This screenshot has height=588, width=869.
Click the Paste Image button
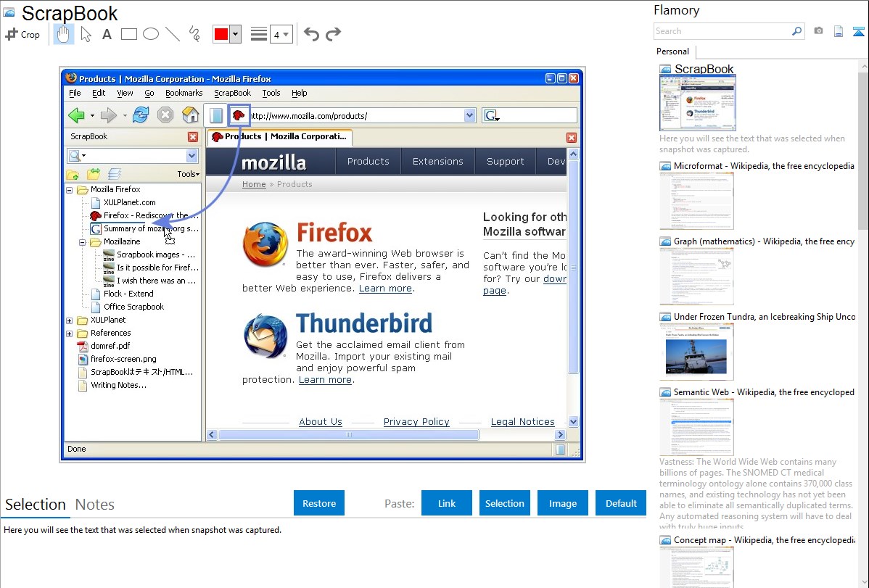point(563,503)
